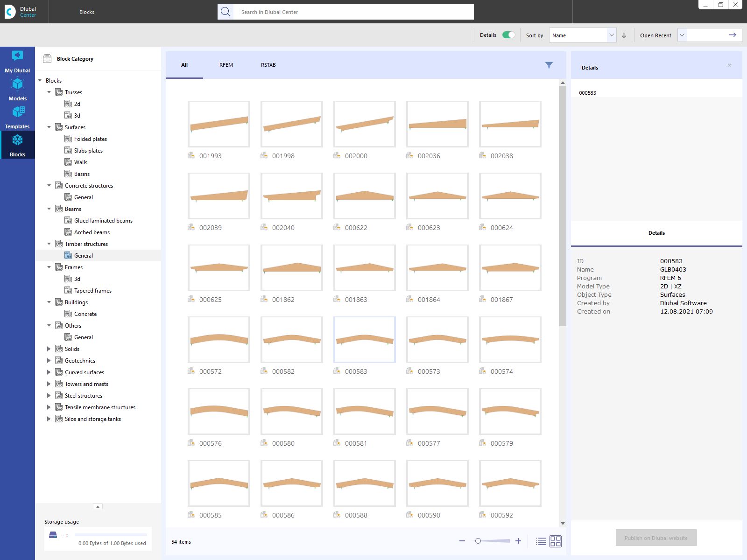Expand Silos and storage tanks node

[x=49, y=419]
